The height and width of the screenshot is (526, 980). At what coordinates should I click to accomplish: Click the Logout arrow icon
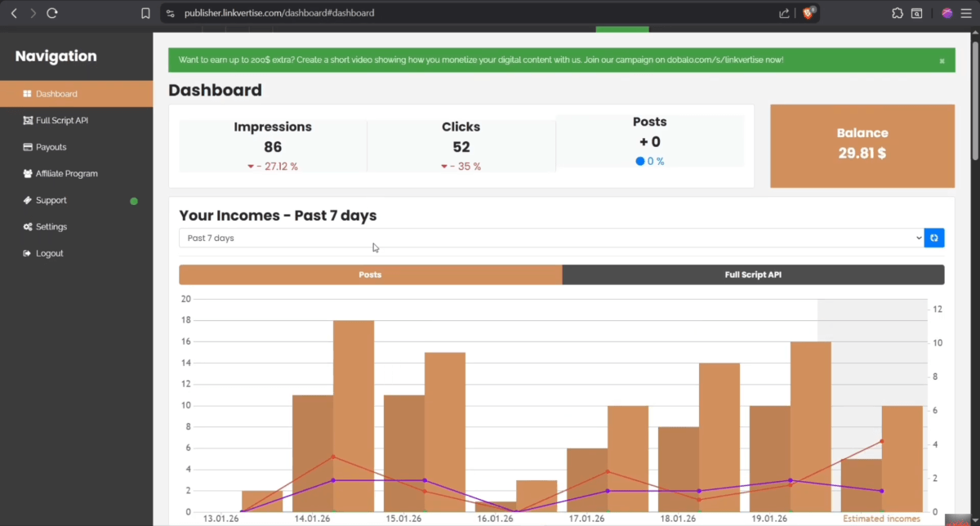[x=27, y=253]
